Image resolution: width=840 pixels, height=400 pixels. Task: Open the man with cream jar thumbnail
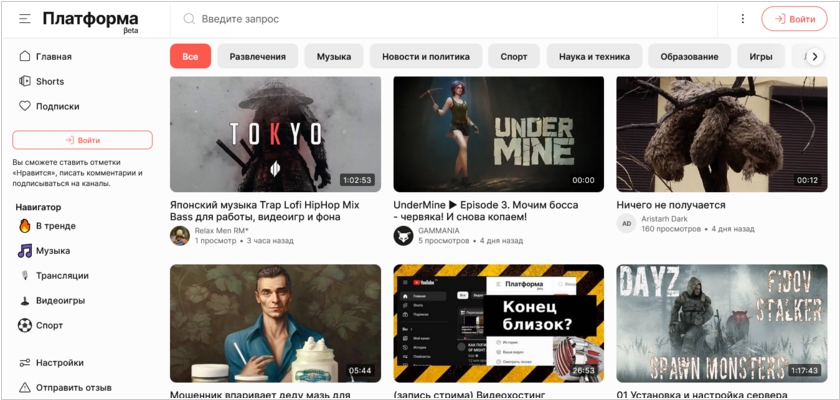(275, 323)
